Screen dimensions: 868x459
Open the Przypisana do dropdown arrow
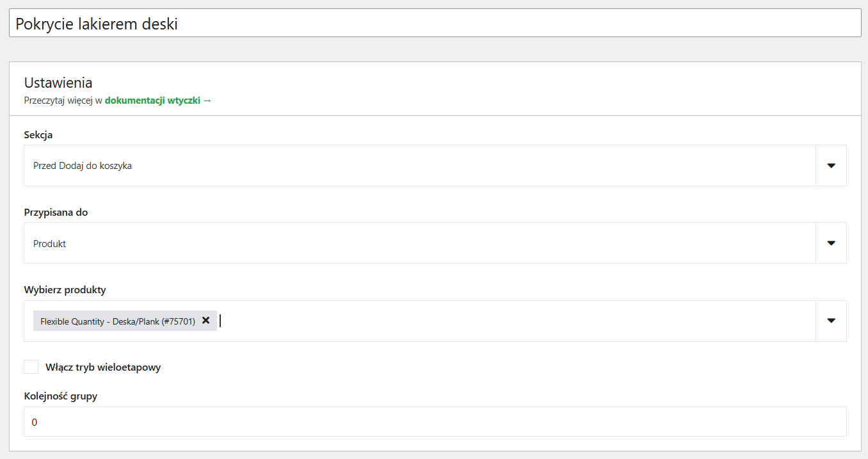pos(831,243)
